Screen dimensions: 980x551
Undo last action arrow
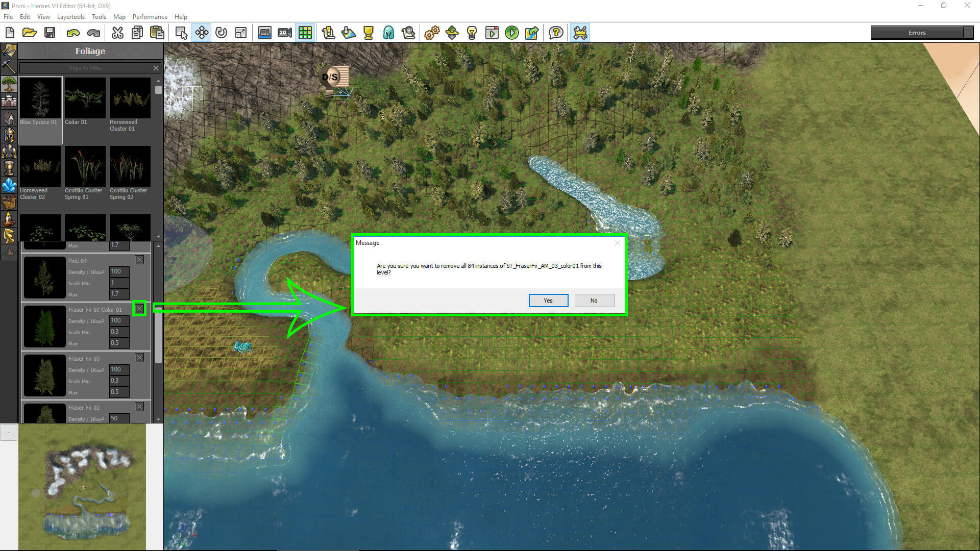click(73, 33)
